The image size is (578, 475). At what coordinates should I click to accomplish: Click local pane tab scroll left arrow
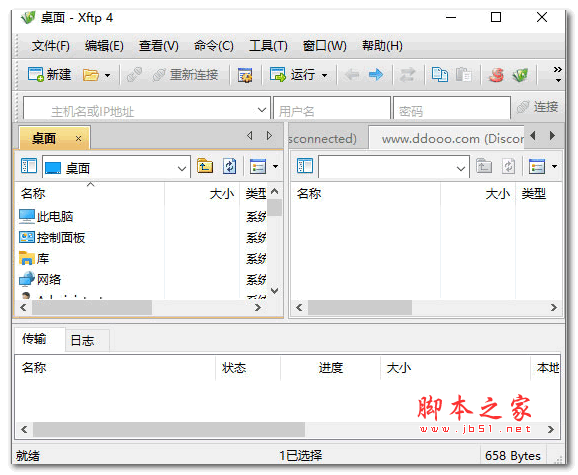[250, 136]
